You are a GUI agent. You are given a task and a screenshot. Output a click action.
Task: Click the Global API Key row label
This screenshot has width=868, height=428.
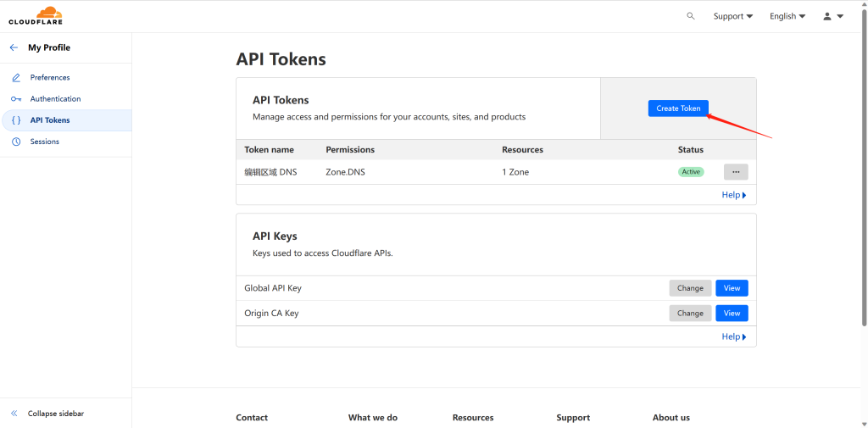[x=273, y=288]
